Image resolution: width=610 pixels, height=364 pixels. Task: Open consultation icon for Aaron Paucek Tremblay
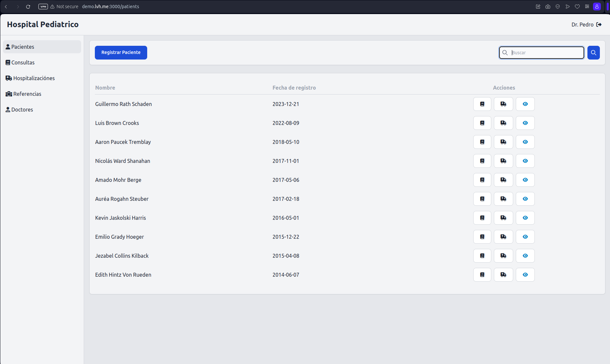[482, 142]
